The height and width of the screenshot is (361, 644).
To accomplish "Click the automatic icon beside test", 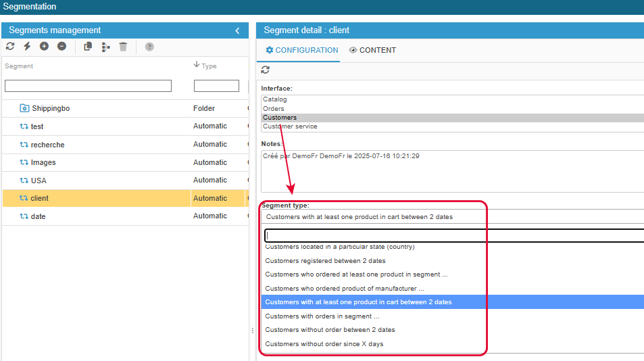I will point(24,126).
